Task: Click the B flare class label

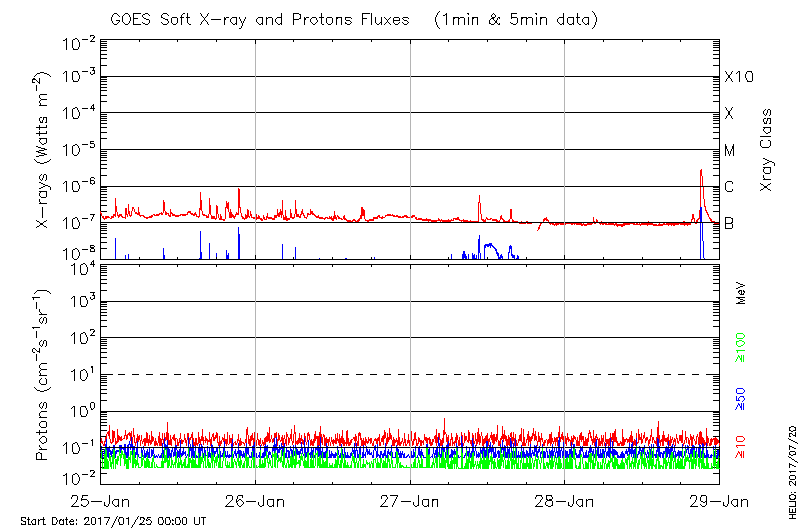Action: coord(730,223)
